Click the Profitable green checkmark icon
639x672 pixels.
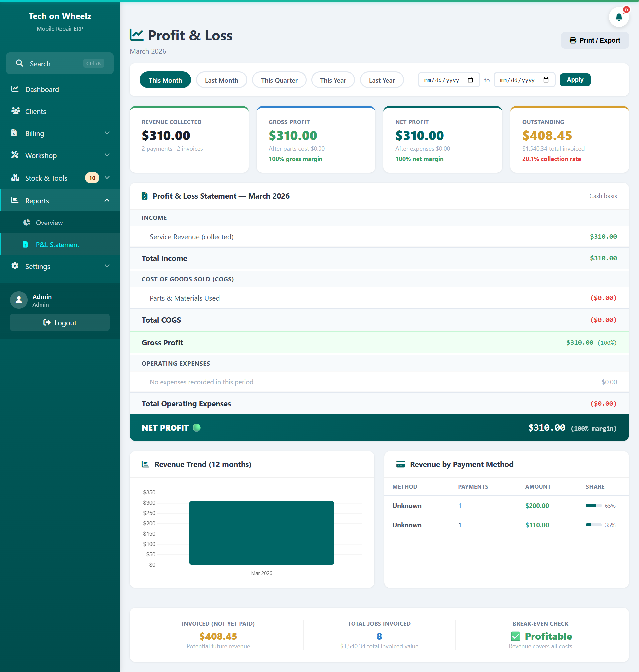(515, 636)
